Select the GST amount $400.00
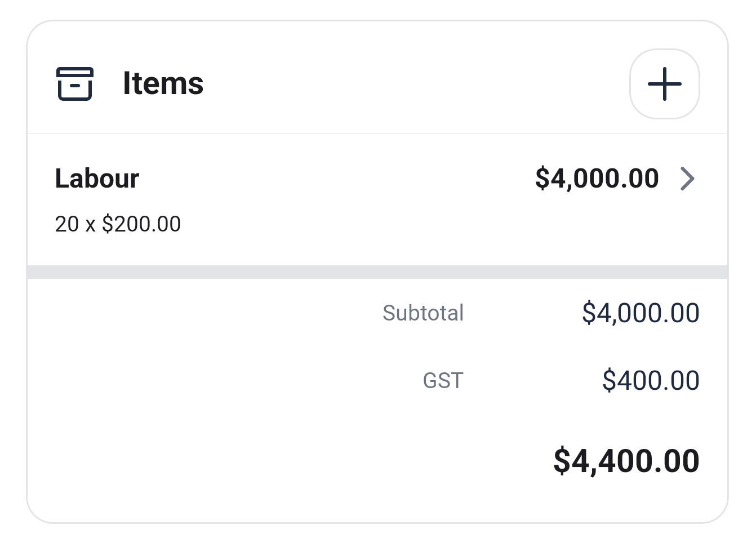 coord(651,380)
